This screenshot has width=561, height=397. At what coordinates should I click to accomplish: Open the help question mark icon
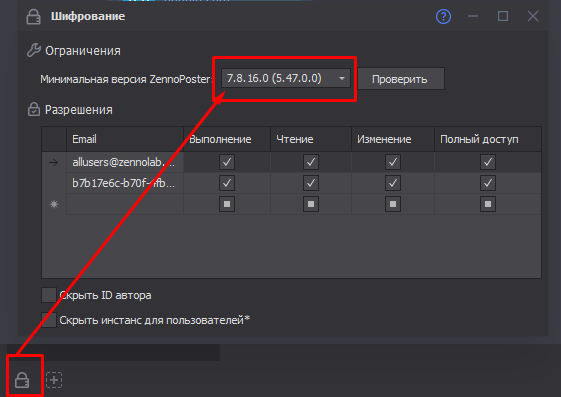click(443, 16)
